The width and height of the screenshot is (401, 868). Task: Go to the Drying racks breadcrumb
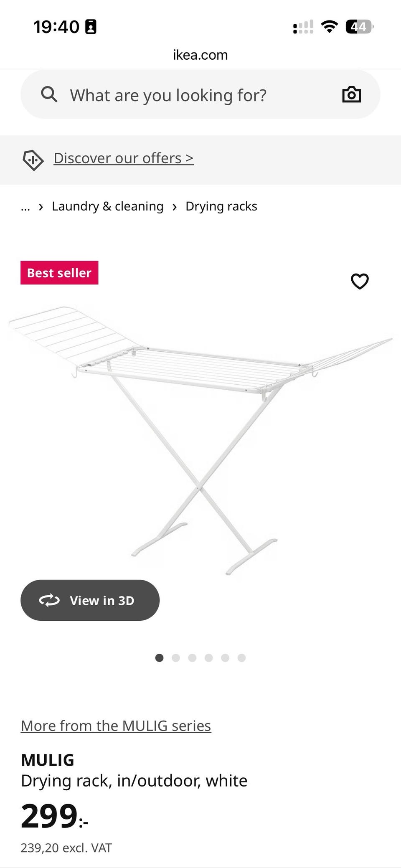[221, 206]
